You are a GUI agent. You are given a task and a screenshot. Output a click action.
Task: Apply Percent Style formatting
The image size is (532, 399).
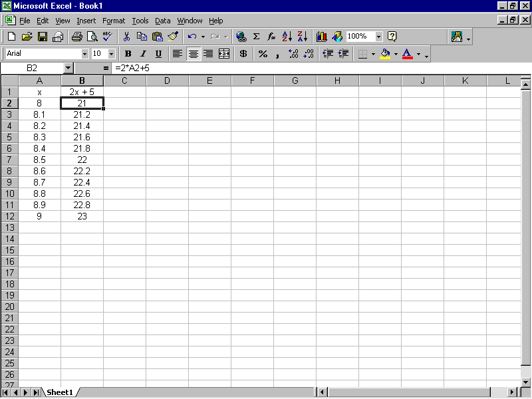point(263,54)
